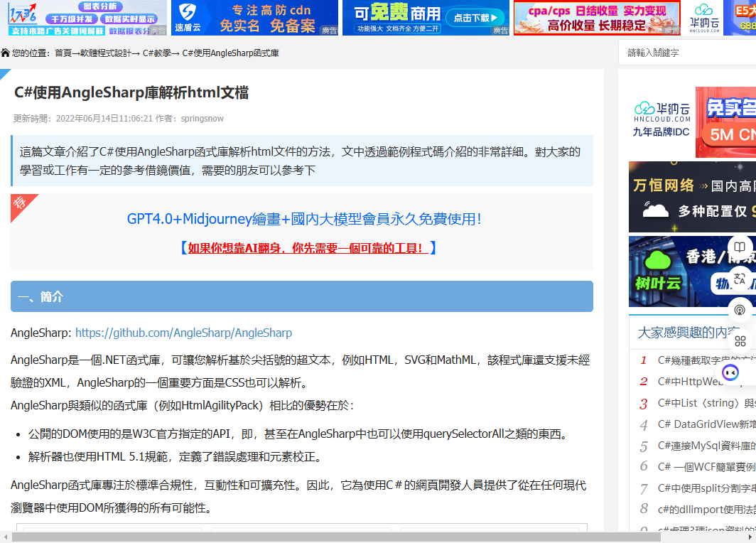The image size is (756, 543).
Task: Click the home icon in the breadcrumb
Action: click(5, 53)
